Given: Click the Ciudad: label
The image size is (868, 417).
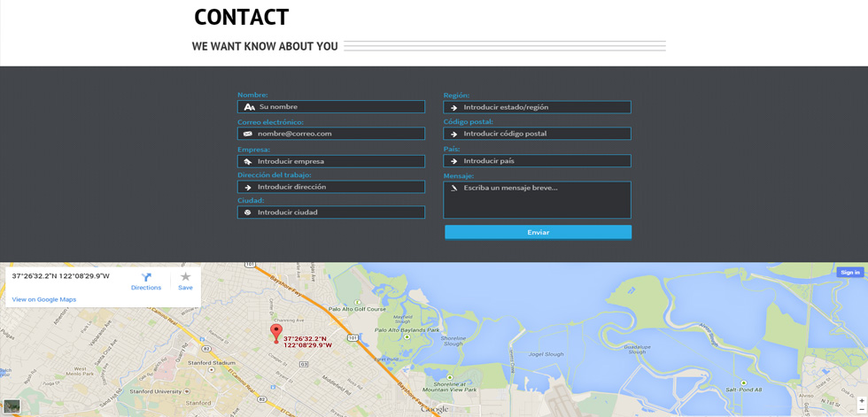Looking at the screenshot, I should tap(251, 200).
